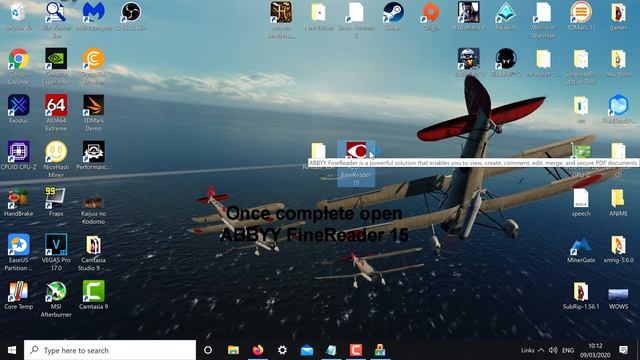Click the Type here to search box
The image size is (640, 360).
point(110,350)
